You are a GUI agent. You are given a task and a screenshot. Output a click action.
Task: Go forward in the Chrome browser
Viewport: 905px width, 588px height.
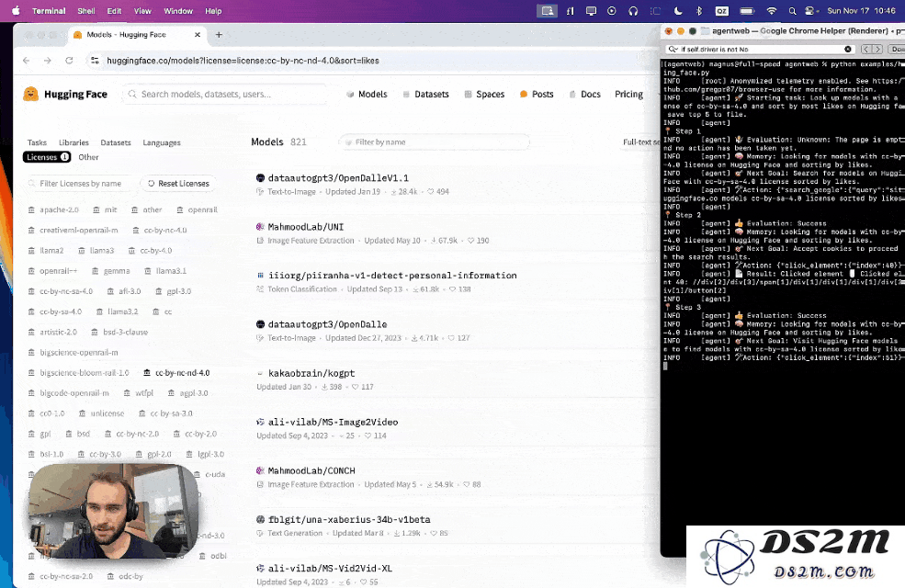tap(48, 61)
